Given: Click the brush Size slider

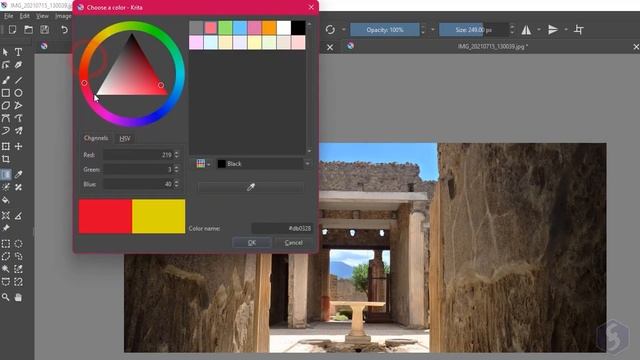Looking at the screenshot, I should point(473,29).
